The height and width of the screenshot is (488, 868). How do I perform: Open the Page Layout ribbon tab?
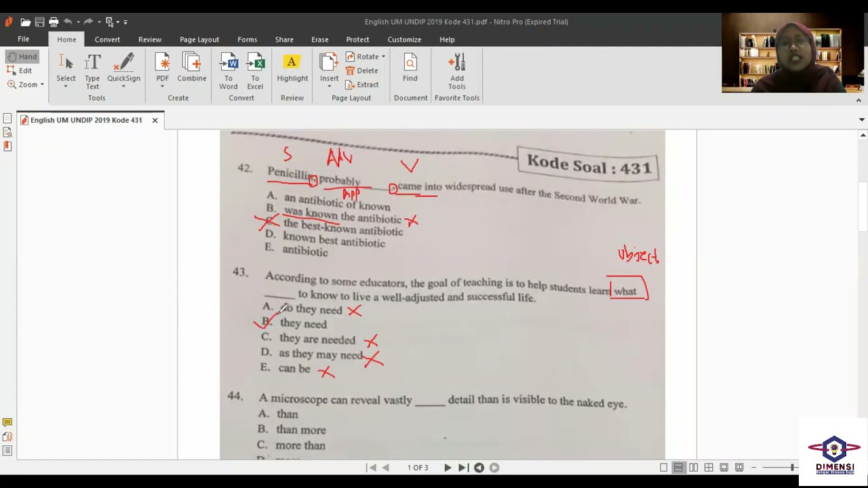pos(199,39)
